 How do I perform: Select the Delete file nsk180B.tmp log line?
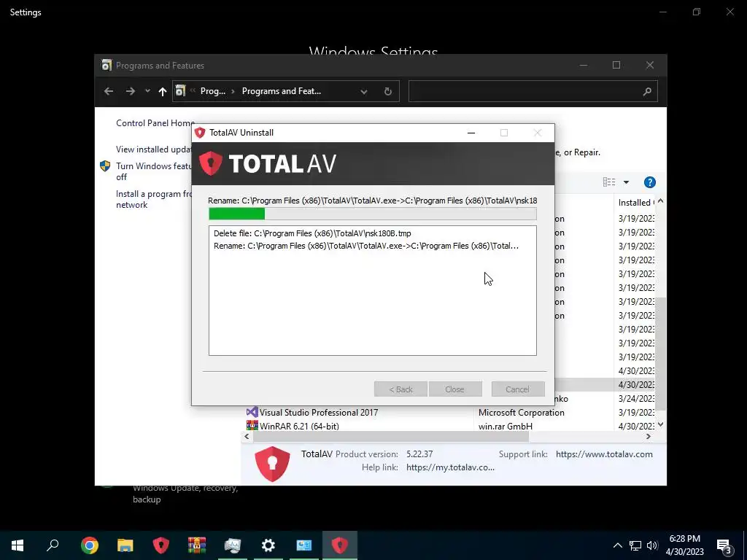point(312,233)
